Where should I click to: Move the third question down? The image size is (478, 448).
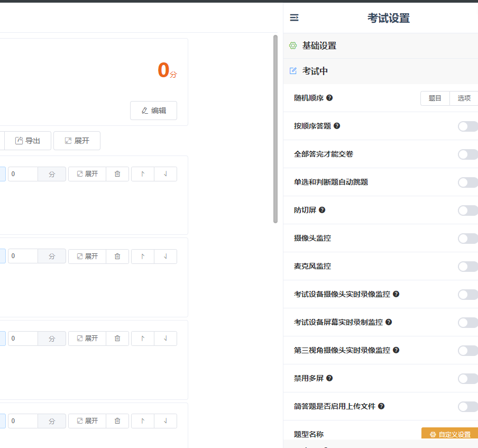click(166, 339)
